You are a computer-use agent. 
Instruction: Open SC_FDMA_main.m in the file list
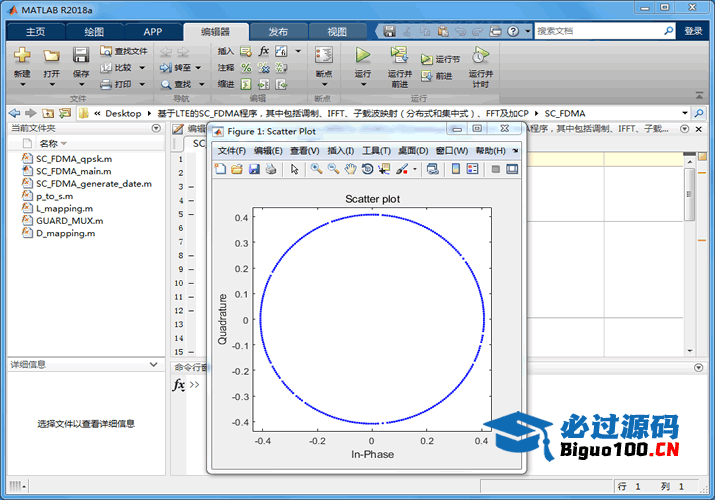coord(74,171)
